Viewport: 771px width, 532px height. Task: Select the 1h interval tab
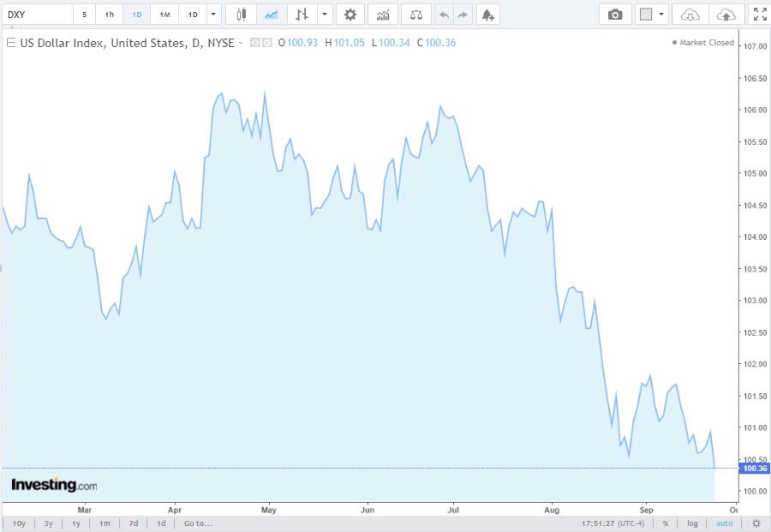[109, 15]
